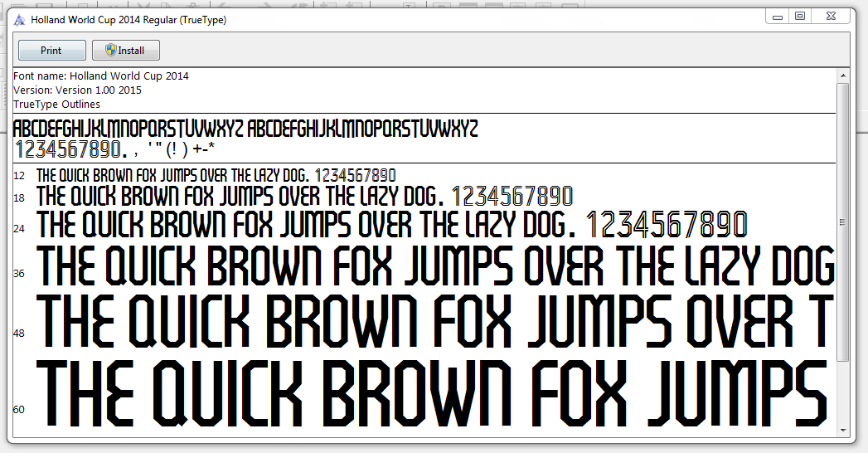The image size is (868, 453).
Task: Click the 24 point pangram sample line
Action: pos(392,225)
